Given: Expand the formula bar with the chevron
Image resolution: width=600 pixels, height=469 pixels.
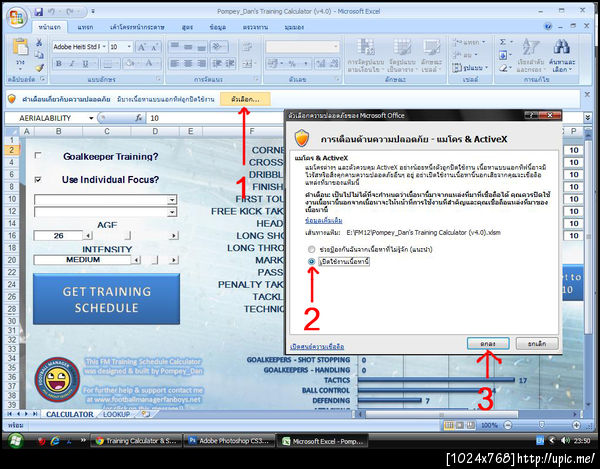Looking at the screenshot, I should click(x=588, y=118).
